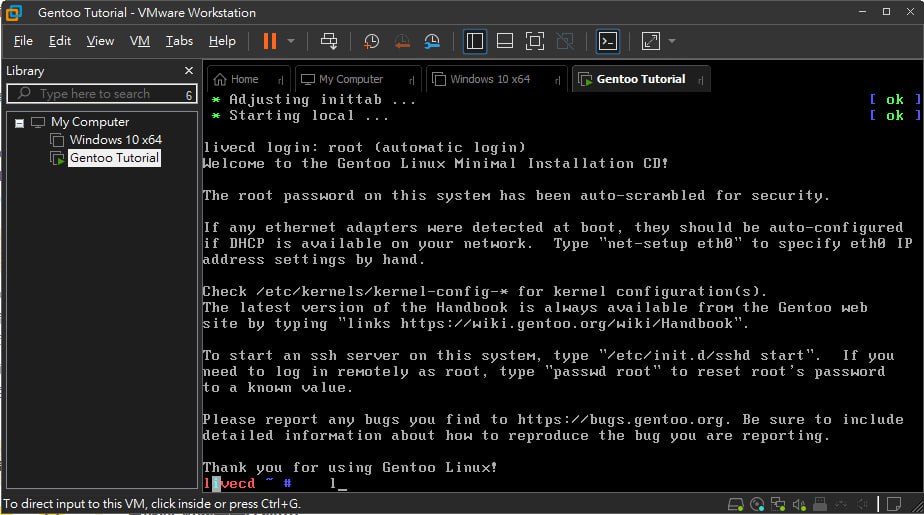Image resolution: width=924 pixels, height=515 pixels.
Task: Collapse the My Computer tree node
Action: (x=19, y=123)
